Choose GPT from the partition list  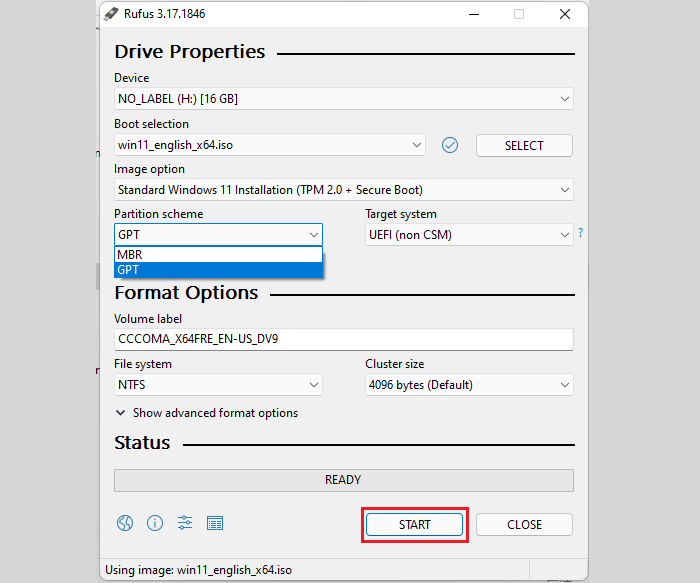[x=218, y=270]
